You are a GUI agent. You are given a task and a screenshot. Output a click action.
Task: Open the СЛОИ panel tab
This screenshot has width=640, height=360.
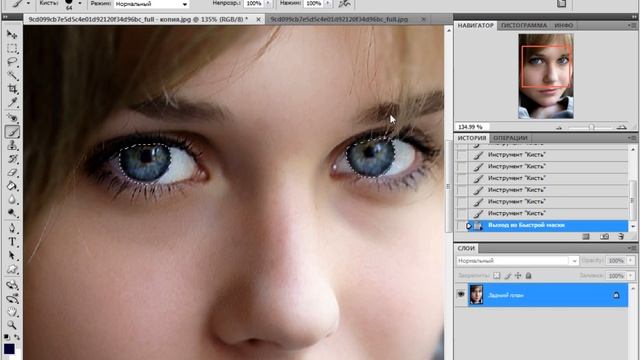(466, 248)
